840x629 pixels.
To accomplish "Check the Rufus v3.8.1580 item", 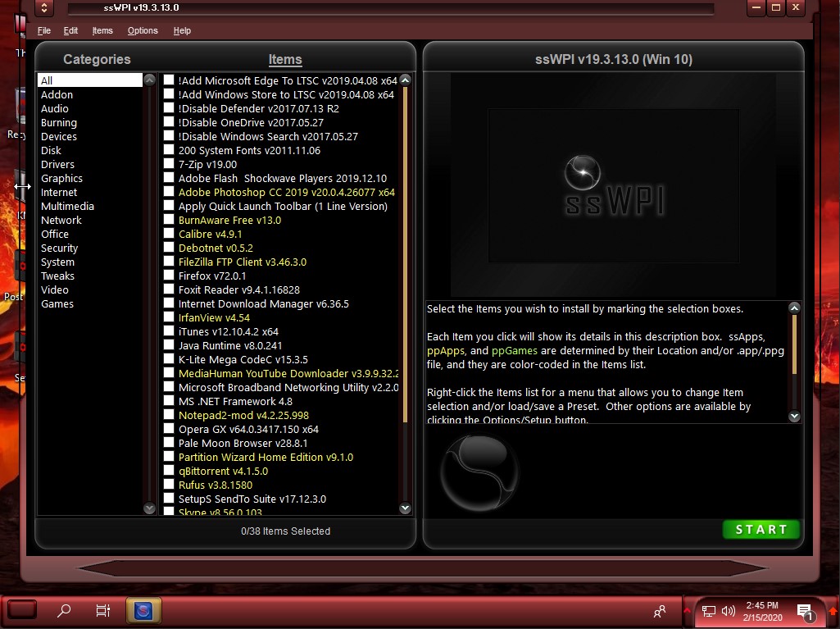I will pos(169,485).
